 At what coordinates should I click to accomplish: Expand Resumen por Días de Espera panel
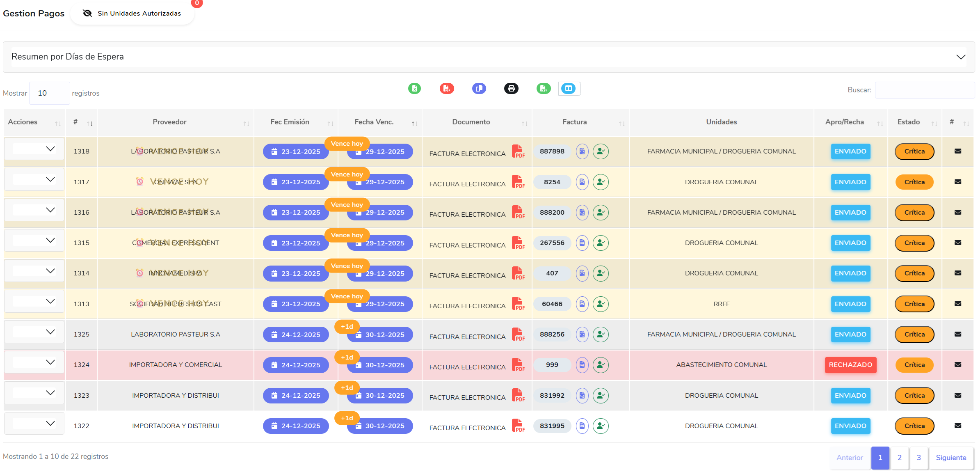[x=488, y=57]
